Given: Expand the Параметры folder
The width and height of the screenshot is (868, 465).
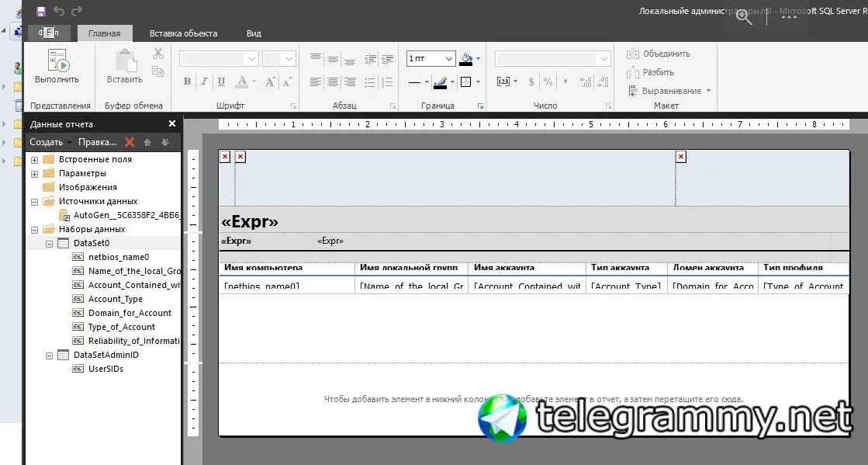Looking at the screenshot, I should [x=34, y=174].
